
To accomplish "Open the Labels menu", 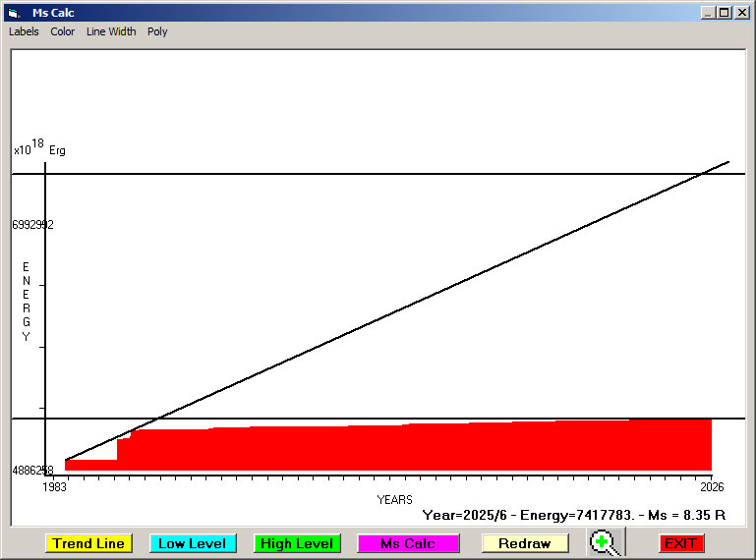I will click(x=24, y=31).
